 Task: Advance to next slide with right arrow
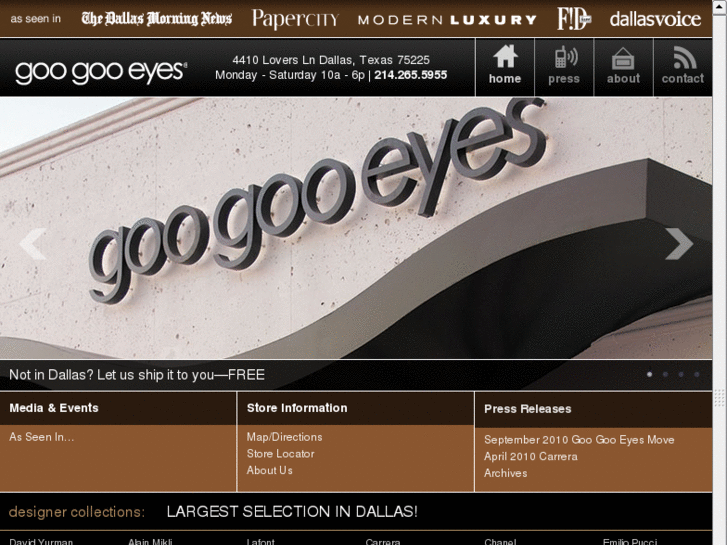pos(679,244)
